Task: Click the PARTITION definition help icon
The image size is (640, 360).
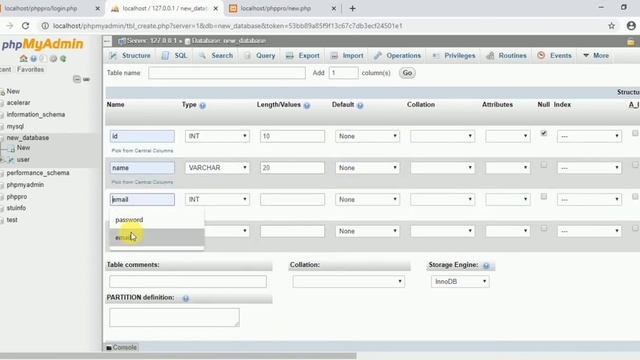Action: coord(186,298)
